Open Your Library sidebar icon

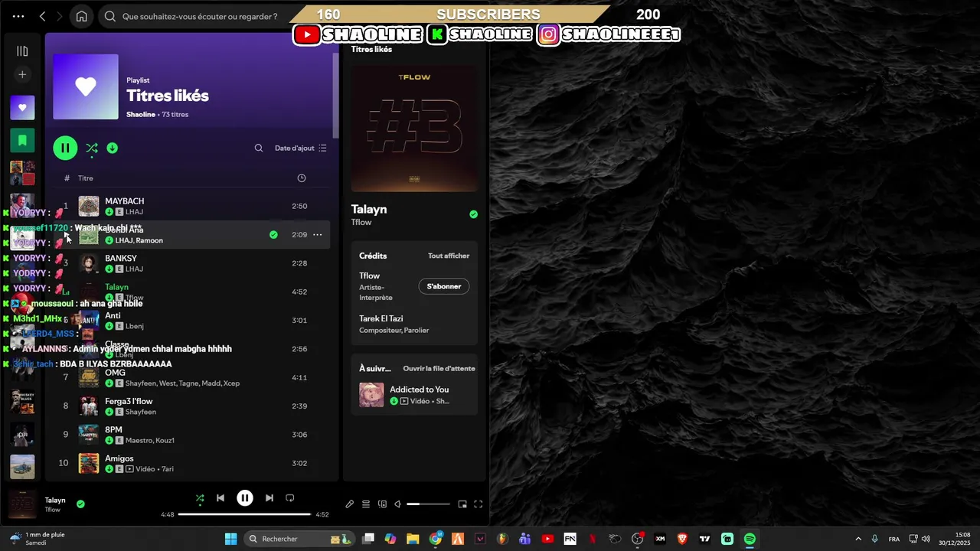tap(22, 51)
